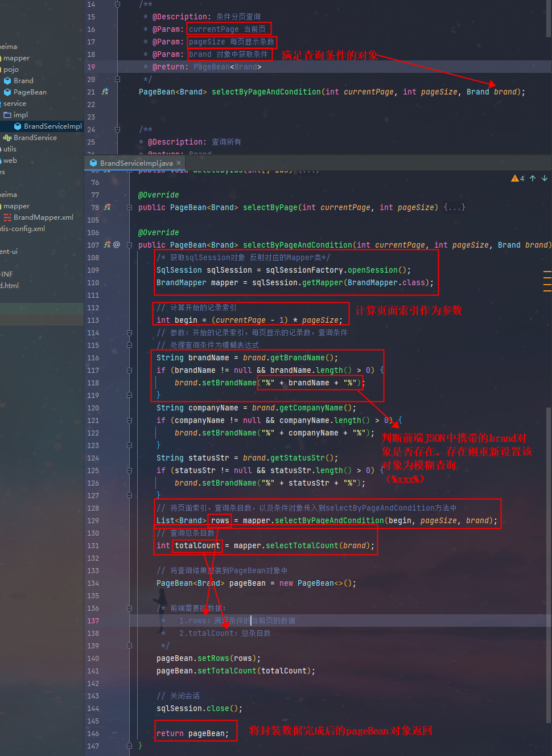The width and height of the screenshot is (552, 756).
Task: Select the utils package in project tree
Action: 10,149
